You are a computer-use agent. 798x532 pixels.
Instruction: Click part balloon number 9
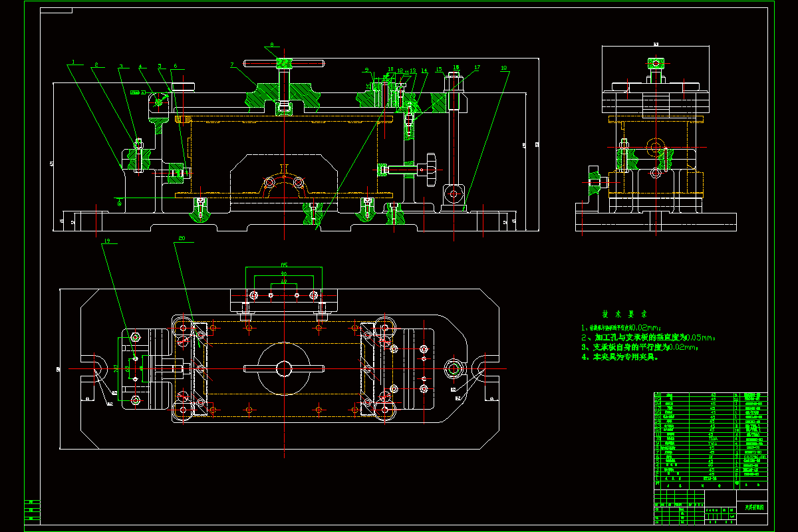[366, 69]
